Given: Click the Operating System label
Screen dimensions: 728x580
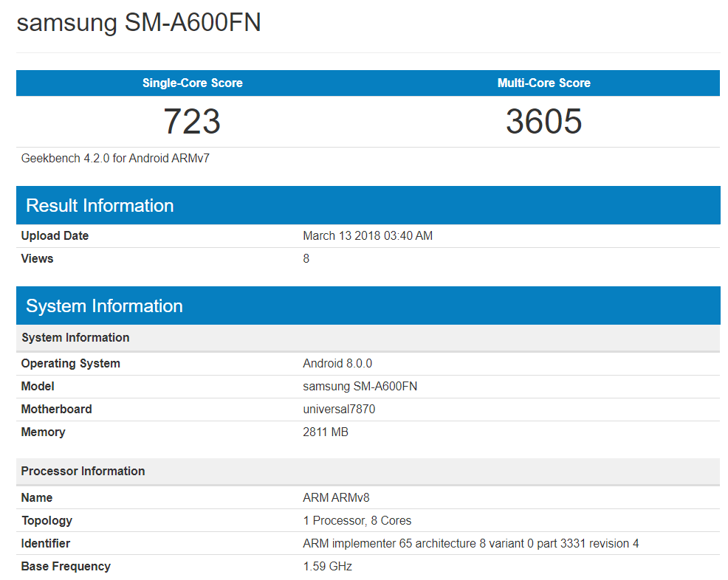Looking at the screenshot, I should coord(71,363).
